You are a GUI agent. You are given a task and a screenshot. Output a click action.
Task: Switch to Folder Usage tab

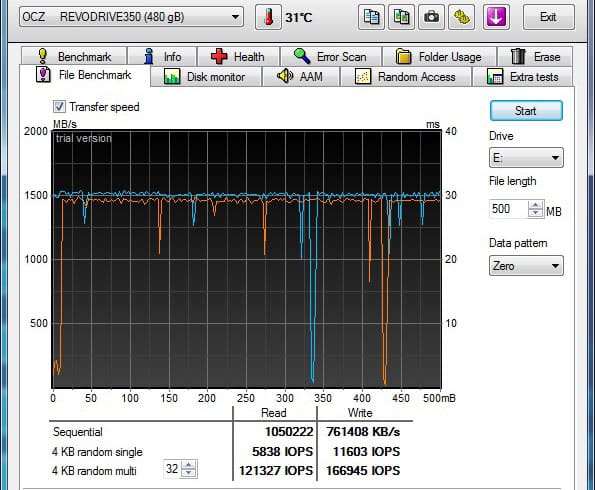[x=439, y=57]
